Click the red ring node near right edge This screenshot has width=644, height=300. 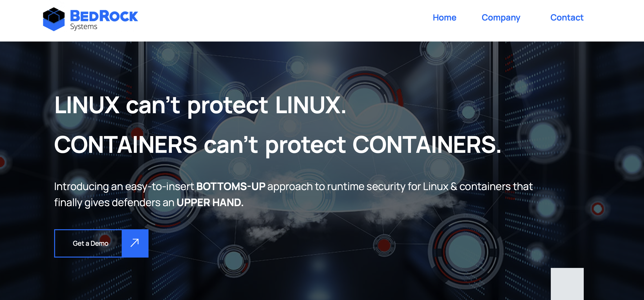tap(598, 208)
